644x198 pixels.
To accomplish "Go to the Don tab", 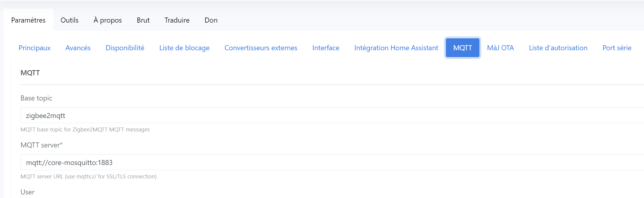I will coord(211,20).
